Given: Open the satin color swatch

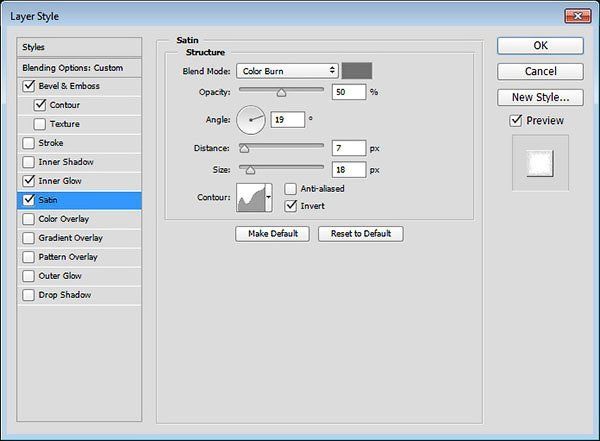Looking at the screenshot, I should 357,71.
